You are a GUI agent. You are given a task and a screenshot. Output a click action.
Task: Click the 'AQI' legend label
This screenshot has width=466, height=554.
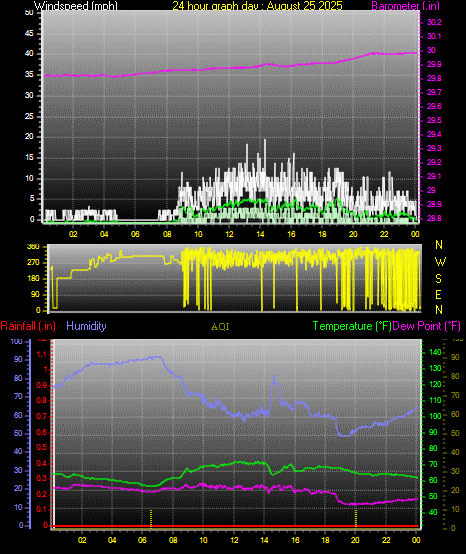220,327
